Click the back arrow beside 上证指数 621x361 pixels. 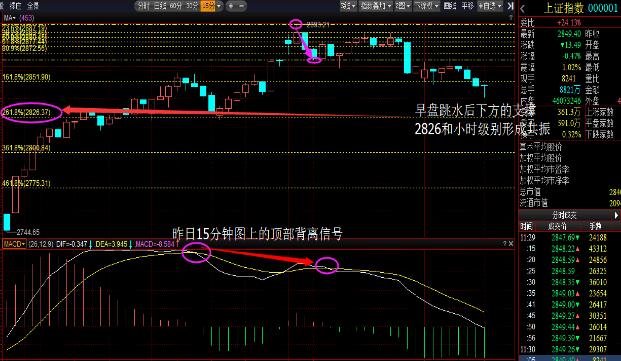pos(523,8)
